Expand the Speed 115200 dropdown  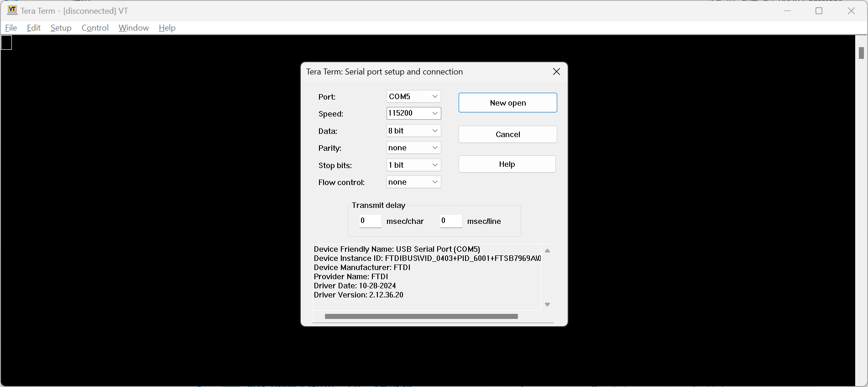414,113
